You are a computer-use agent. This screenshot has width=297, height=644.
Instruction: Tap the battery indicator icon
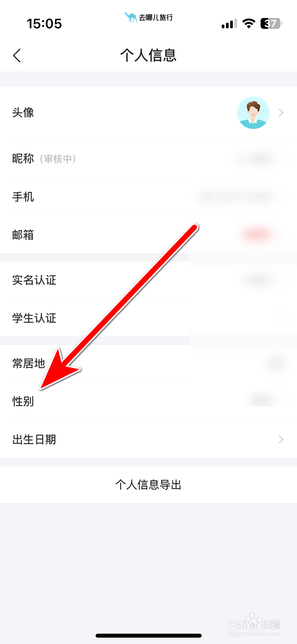[x=271, y=24]
